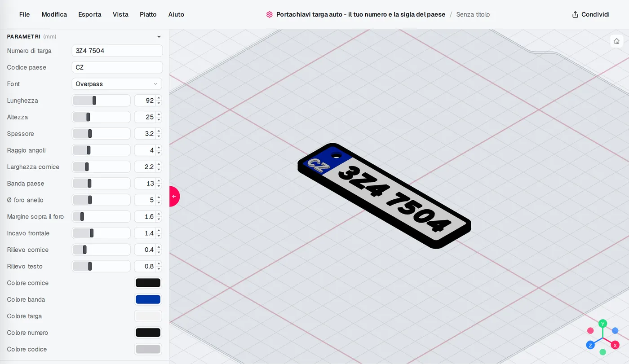Click the Lunghezza slider

click(x=101, y=101)
